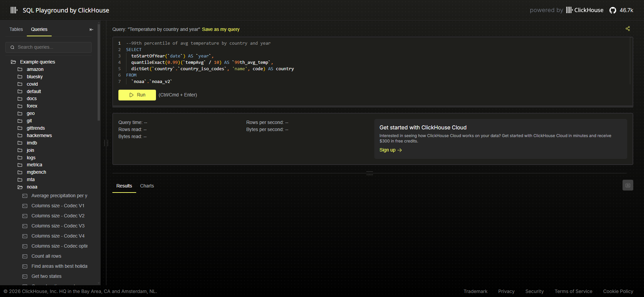Screen dimensions: 644x297
Task: Click the metrica folder icon
Action: click(20, 165)
